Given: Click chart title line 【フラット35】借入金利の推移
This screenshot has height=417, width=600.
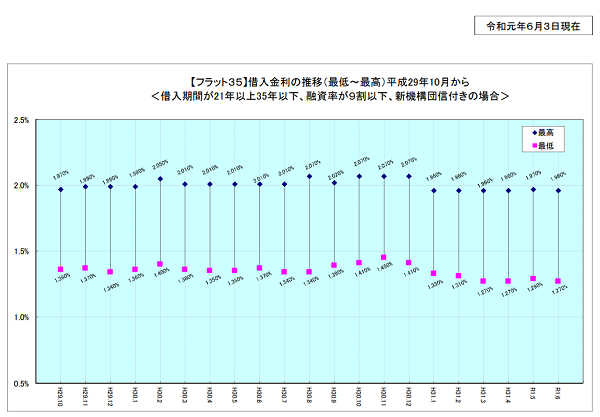Looking at the screenshot, I should [329, 82].
